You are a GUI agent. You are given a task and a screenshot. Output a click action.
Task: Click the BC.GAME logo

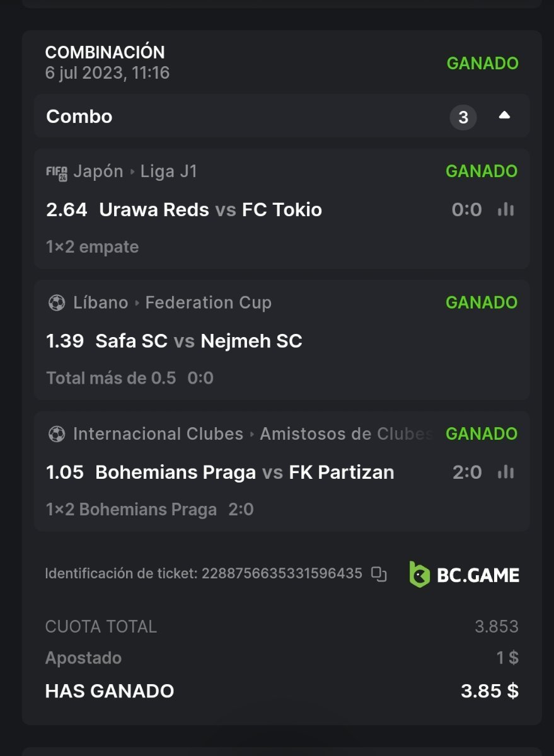[465, 575]
